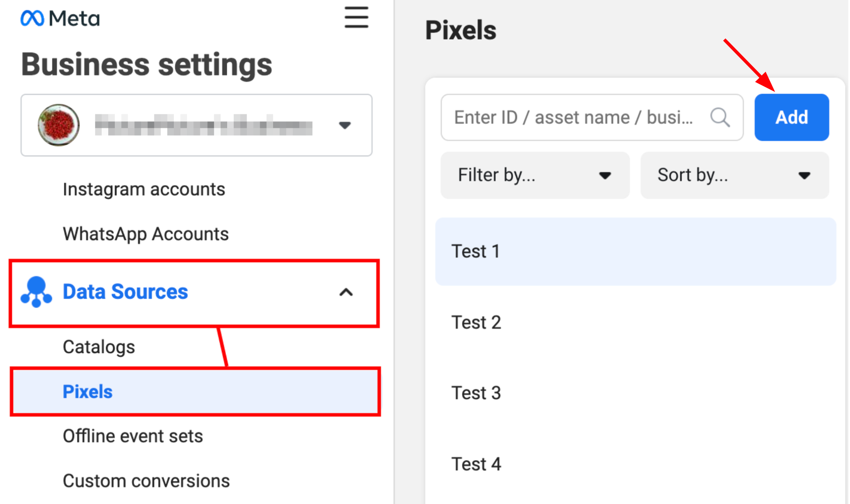Click the Data Sources icon
This screenshot has width=850, height=504.
36,292
